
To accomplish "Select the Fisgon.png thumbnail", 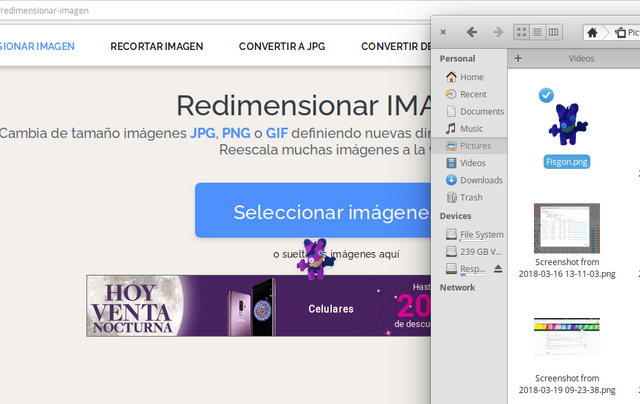I will coord(568,124).
